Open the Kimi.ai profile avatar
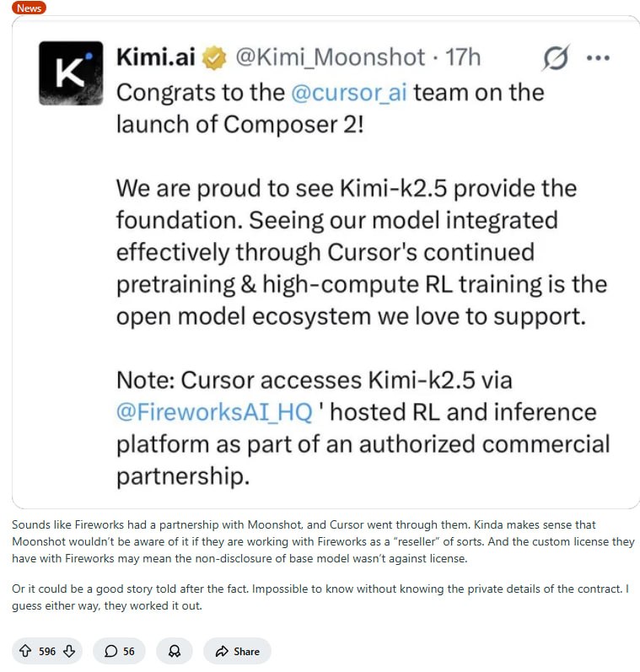 coord(71,73)
